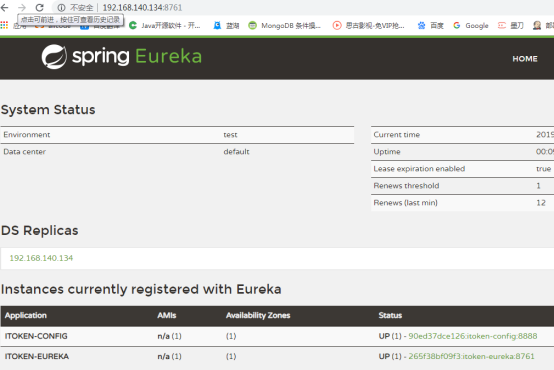Open the MongoDB bookmark
The width and height of the screenshot is (554, 370).
[285, 25]
